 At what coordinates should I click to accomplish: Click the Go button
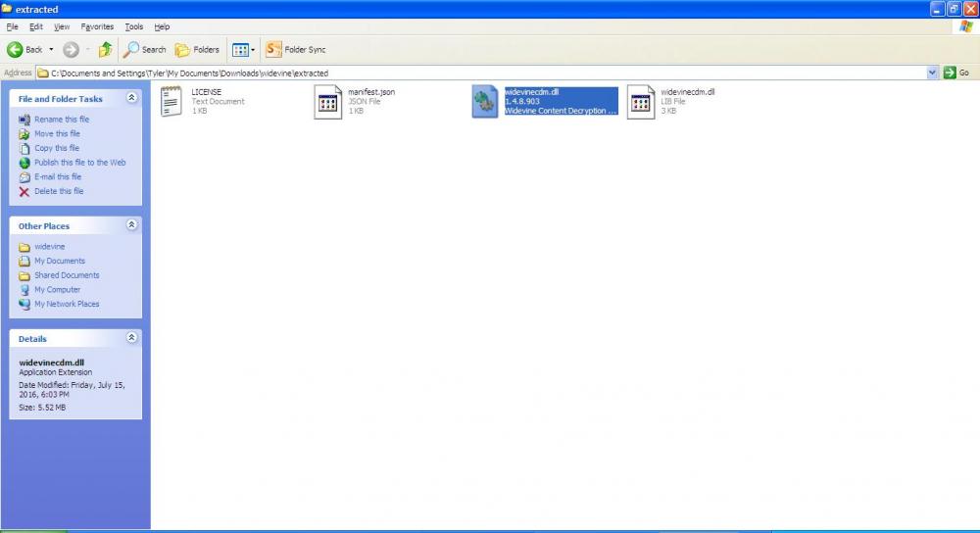point(956,73)
